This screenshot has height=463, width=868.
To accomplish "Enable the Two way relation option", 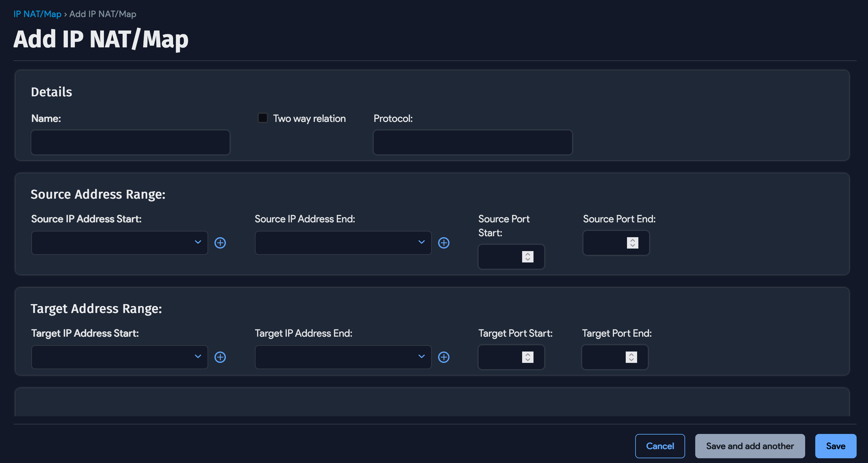I will [x=262, y=118].
